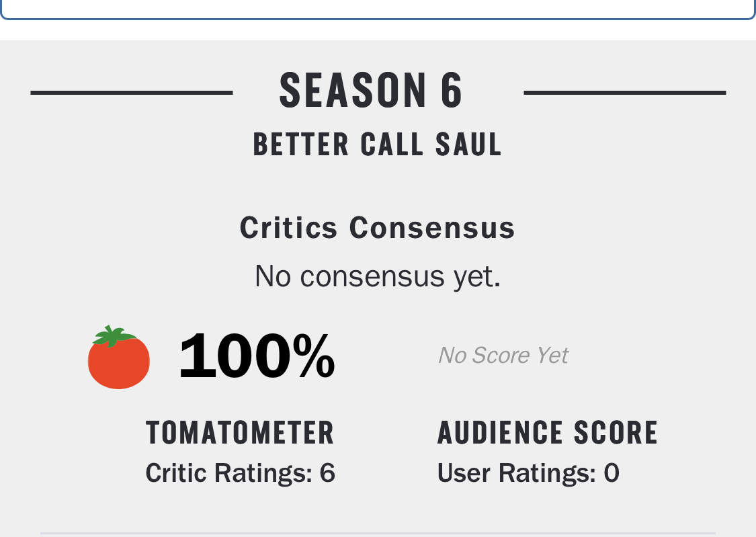This screenshot has height=537, width=756.
Task: Click the bordered box along the top edge
Action: tap(378, 9)
